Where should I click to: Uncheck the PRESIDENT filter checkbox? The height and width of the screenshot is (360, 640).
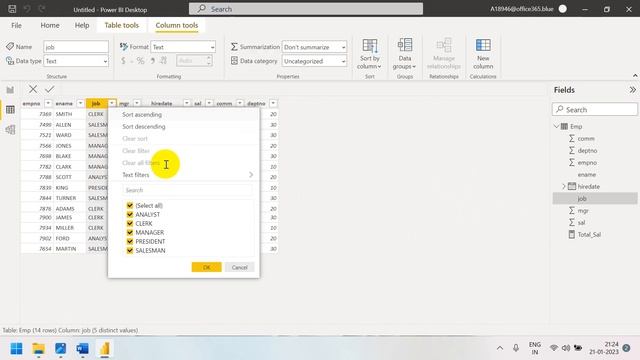coord(130,241)
